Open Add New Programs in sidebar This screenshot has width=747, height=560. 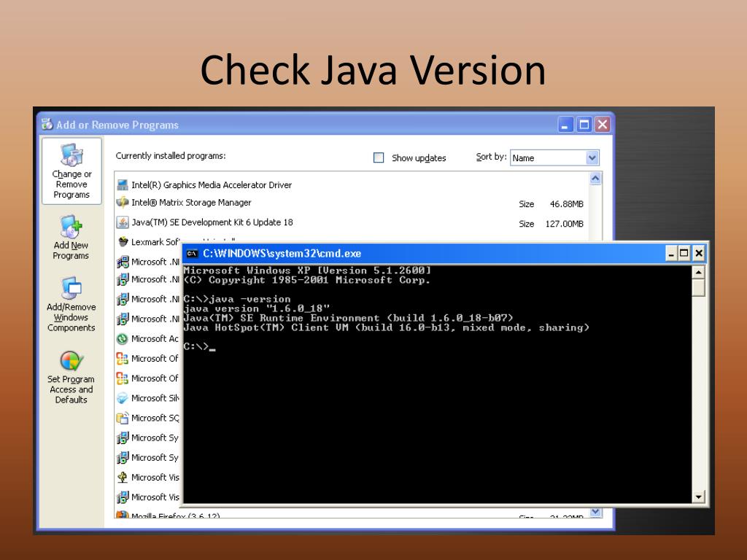(x=71, y=228)
